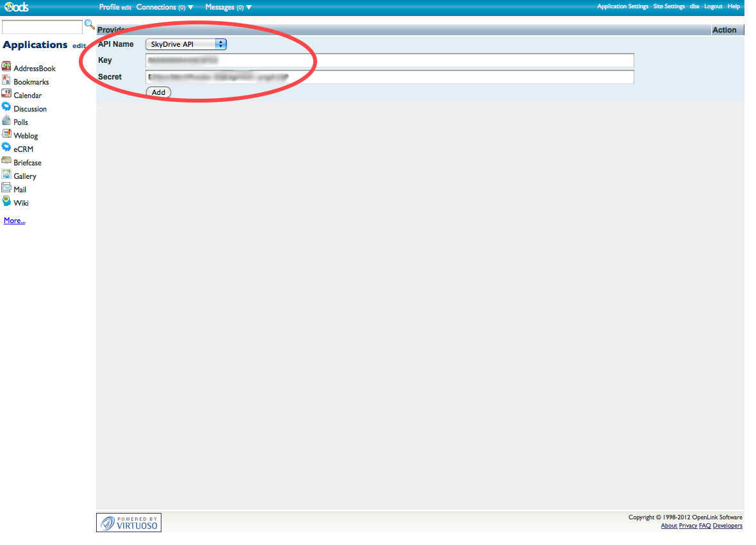756x545 pixels.
Task: Select the Polls application icon
Action: (6, 121)
